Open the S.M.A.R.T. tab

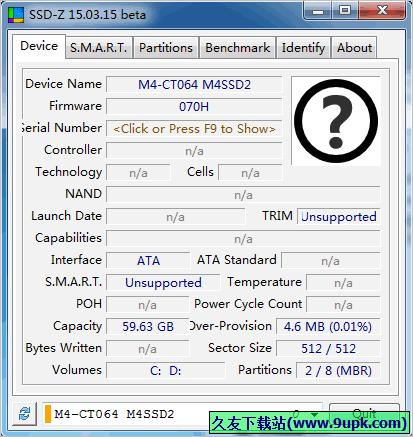pos(99,48)
